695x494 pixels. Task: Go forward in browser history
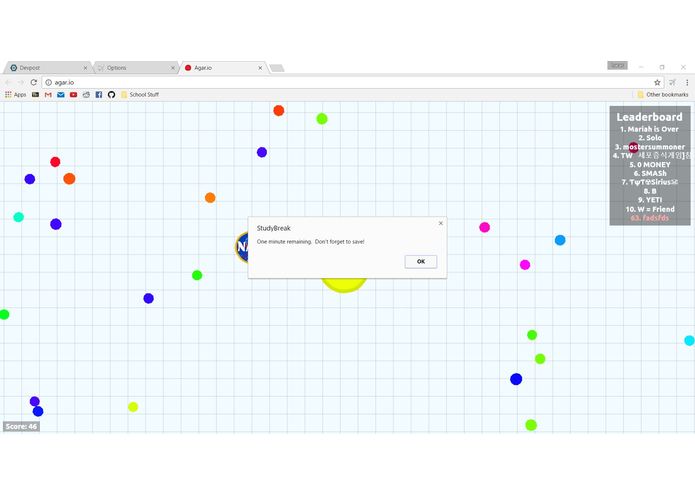click(21, 82)
